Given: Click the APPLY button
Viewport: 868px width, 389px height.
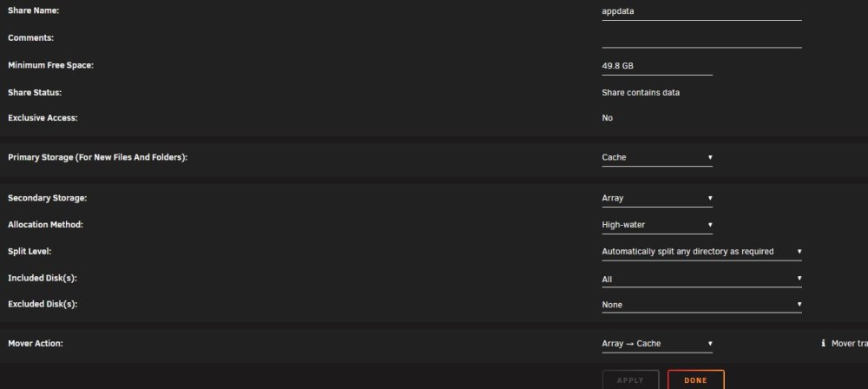Looking at the screenshot, I should click(630, 380).
